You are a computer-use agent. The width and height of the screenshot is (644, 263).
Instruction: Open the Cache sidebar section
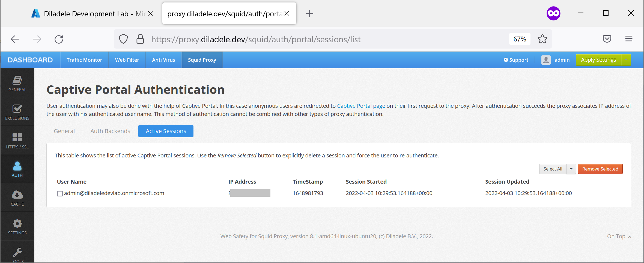tap(17, 198)
